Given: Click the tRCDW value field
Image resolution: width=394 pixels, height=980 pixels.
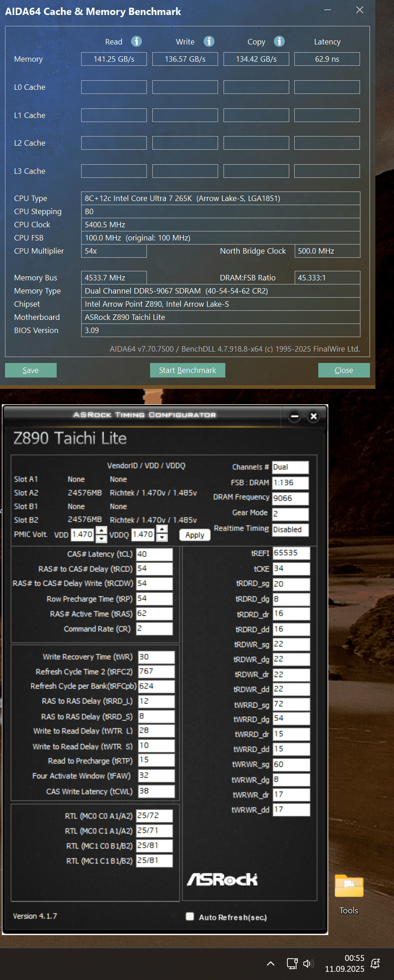Looking at the screenshot, I should pos(155,583).
